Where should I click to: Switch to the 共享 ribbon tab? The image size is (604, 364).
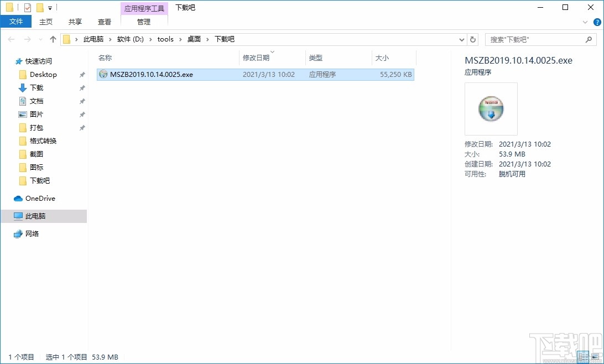75,22
